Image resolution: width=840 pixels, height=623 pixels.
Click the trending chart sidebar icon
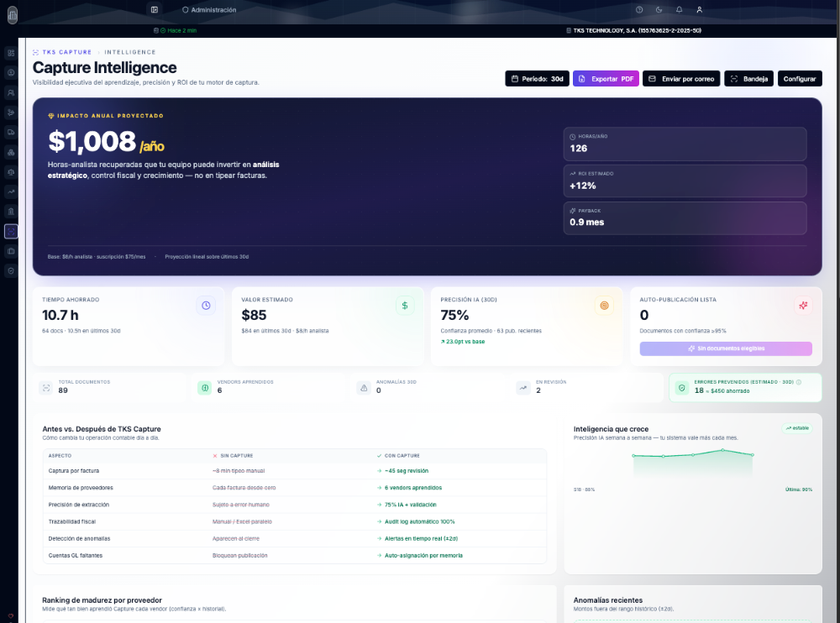[11, 191]
